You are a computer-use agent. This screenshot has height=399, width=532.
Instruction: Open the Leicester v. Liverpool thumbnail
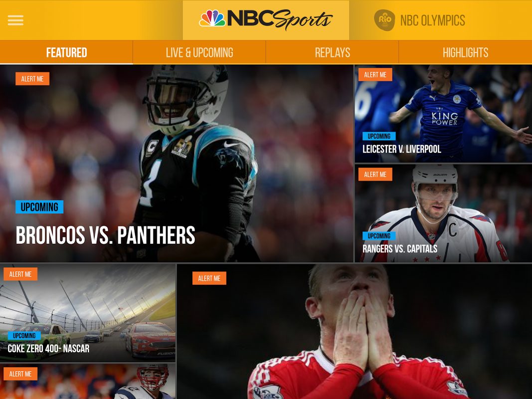point(443,114)
